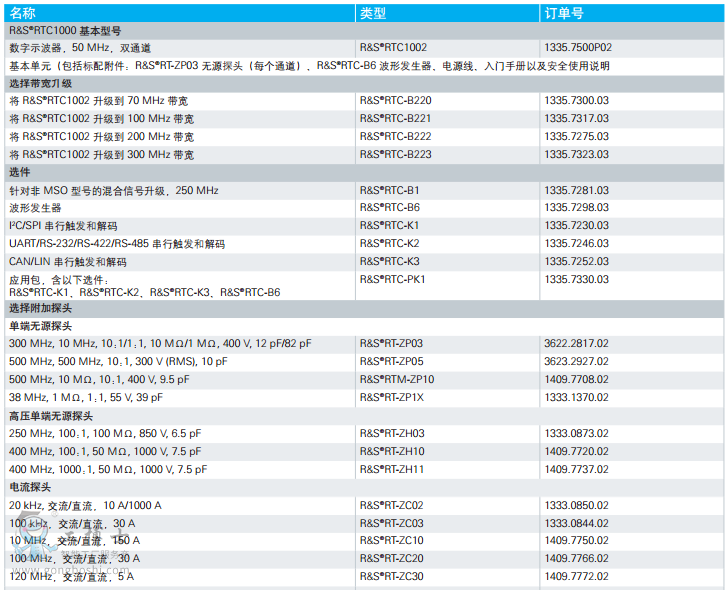Click type R&S RTC-B6 in options
Image resolution: width=728 pixels, height=590 pixels.
(x=390, y=207)
